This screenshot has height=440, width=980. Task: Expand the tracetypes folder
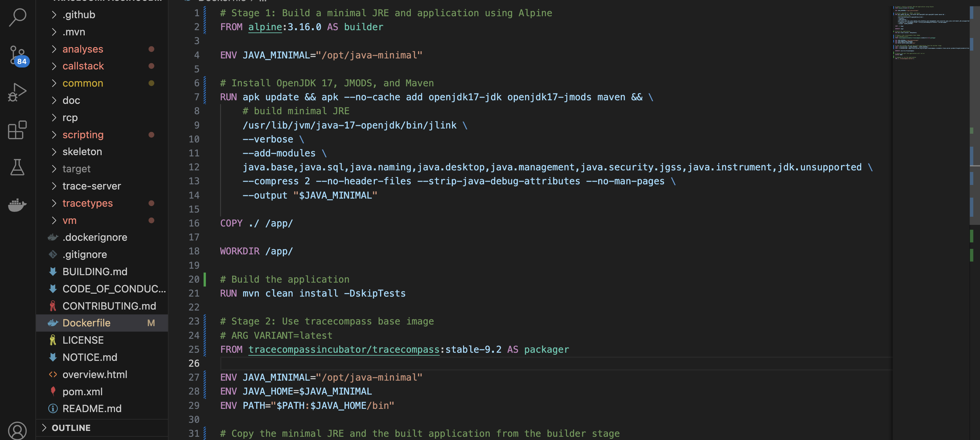(x=87, y=203)
